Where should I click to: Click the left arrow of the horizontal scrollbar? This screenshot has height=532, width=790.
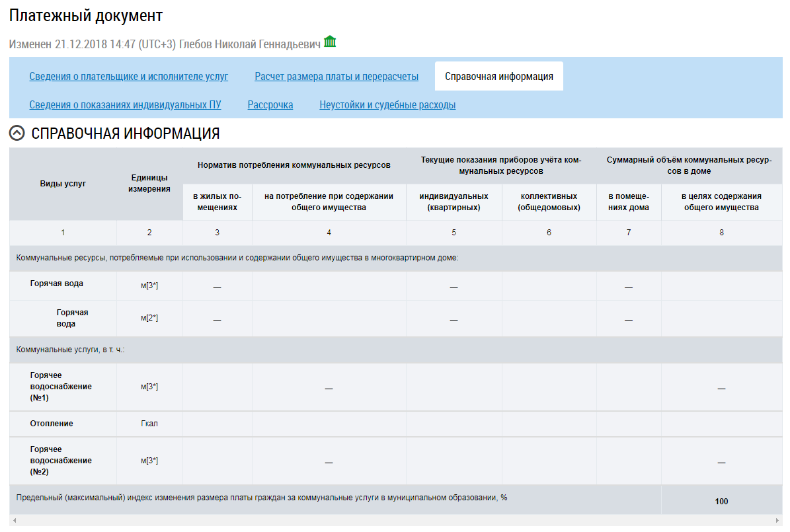14,521
